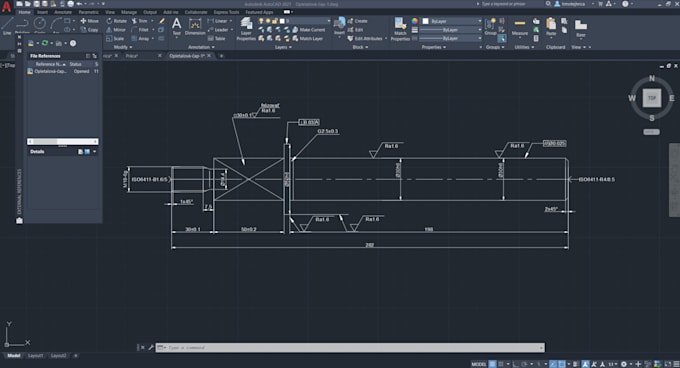Expand the Layers panel flyout

(x=283, y=47)
